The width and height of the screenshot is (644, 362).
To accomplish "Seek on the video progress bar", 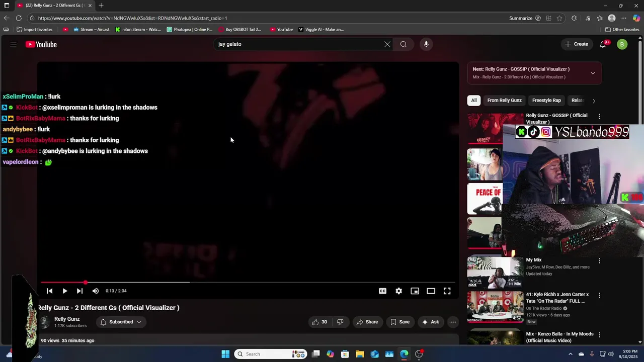I will click(x=248, y=283).
